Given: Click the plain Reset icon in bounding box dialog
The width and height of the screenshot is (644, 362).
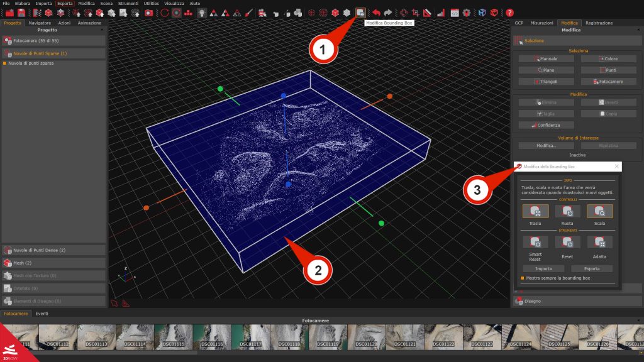Looking at the screenshot, I should [567, 242].
